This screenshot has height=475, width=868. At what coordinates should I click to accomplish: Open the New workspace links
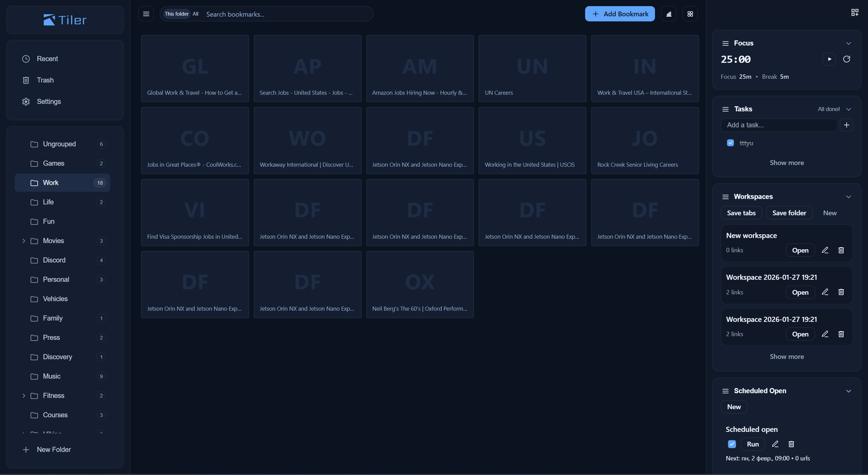(800, 250)
